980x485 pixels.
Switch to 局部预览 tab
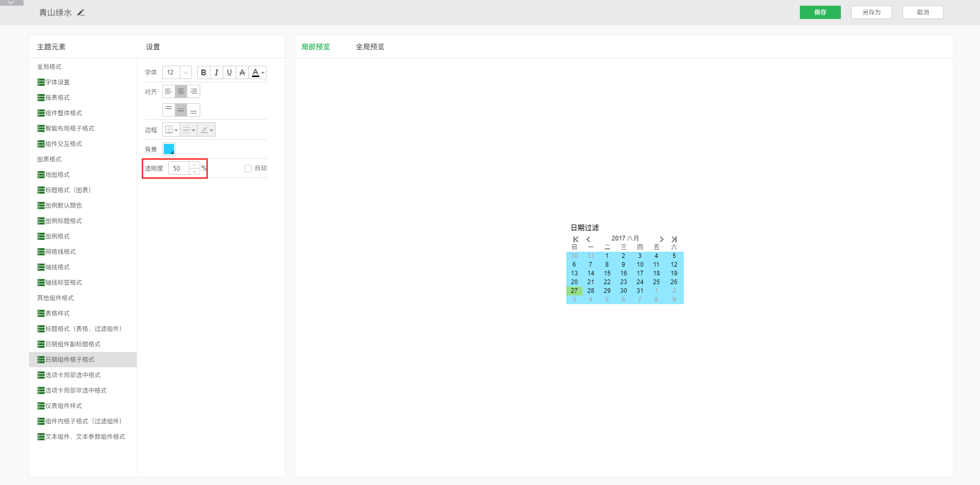[316, 47]
